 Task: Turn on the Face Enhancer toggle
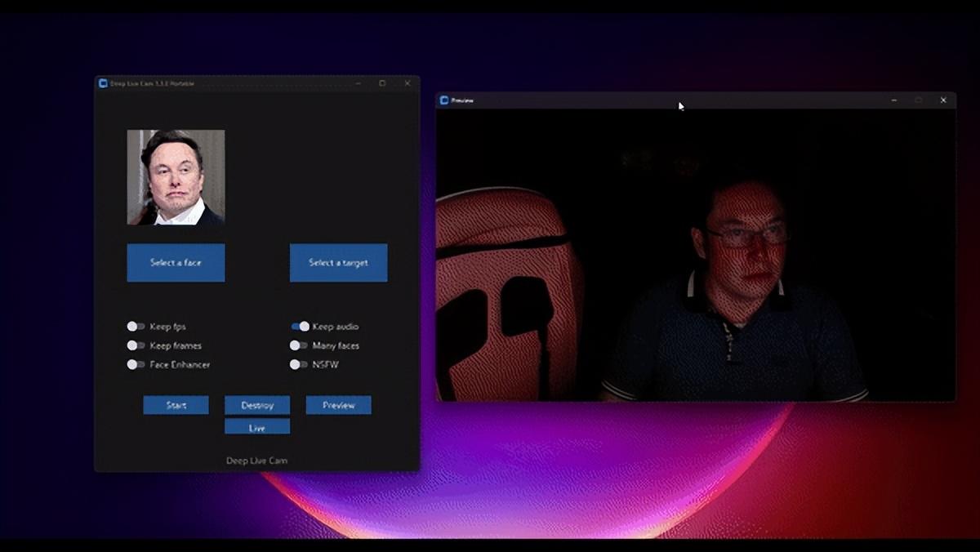134,365
